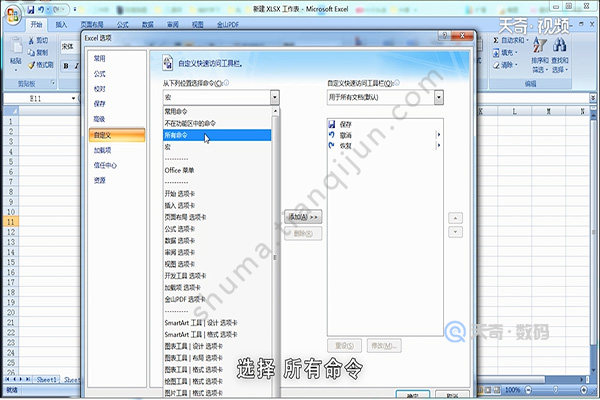This screenshot has width=600, height=400.
Task: Click the help question mark in Excel 选项 dialog
Action: pyautogui.click(x=444, y=36)
